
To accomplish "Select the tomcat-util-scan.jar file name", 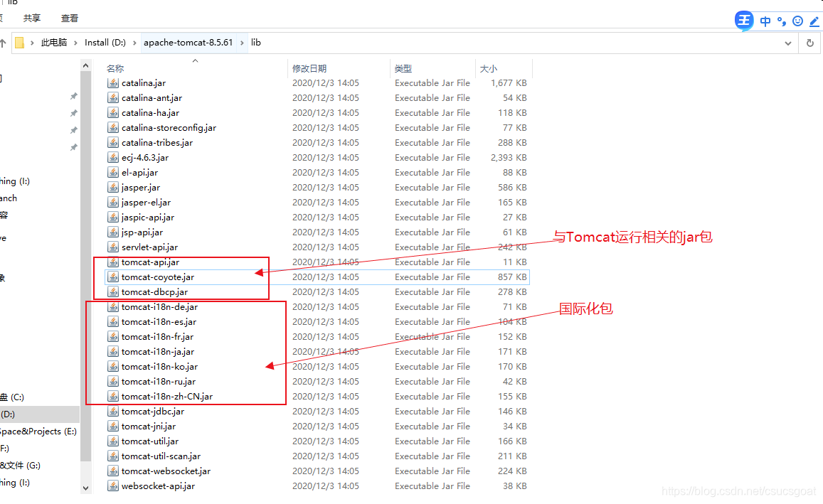I will [x=161, y=456].
